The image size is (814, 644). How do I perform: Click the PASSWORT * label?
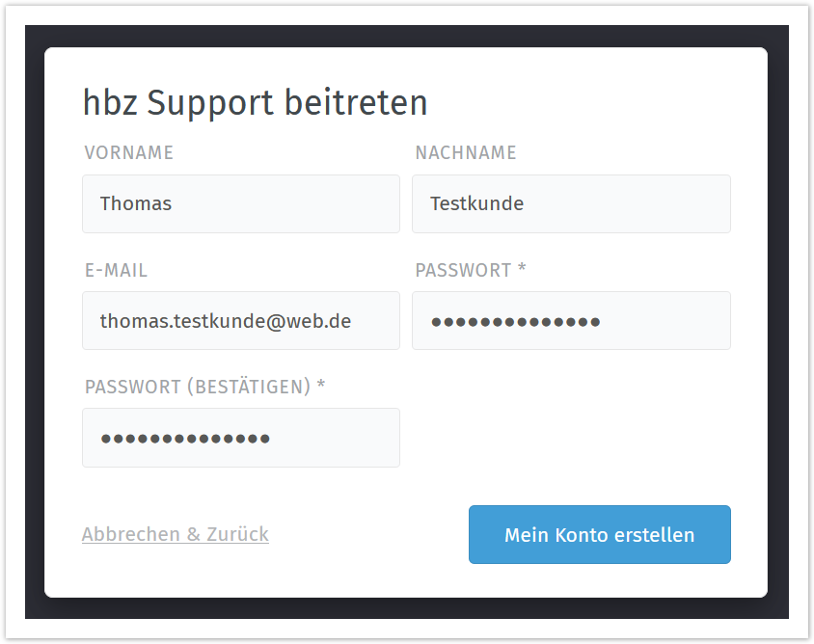pyautogui.click(x=463, y=270)
